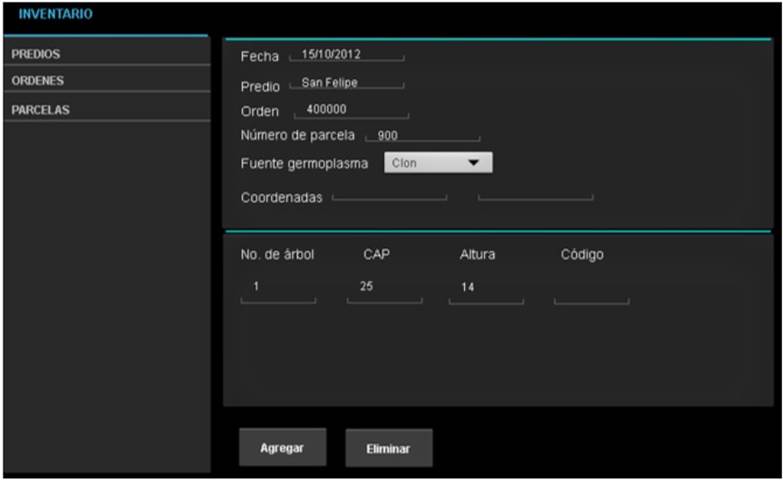The height and width of the screenshot is (480, 783).
Task: Open the PREDIOS section in sidebar
Action: coord(36,55)
